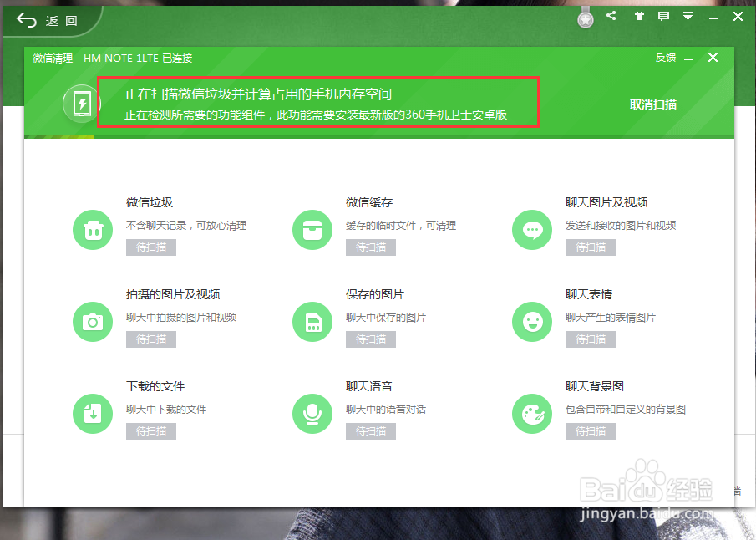Click description 聊天中下载的文件
Screen dimensions: 756x540
point(166,410)
